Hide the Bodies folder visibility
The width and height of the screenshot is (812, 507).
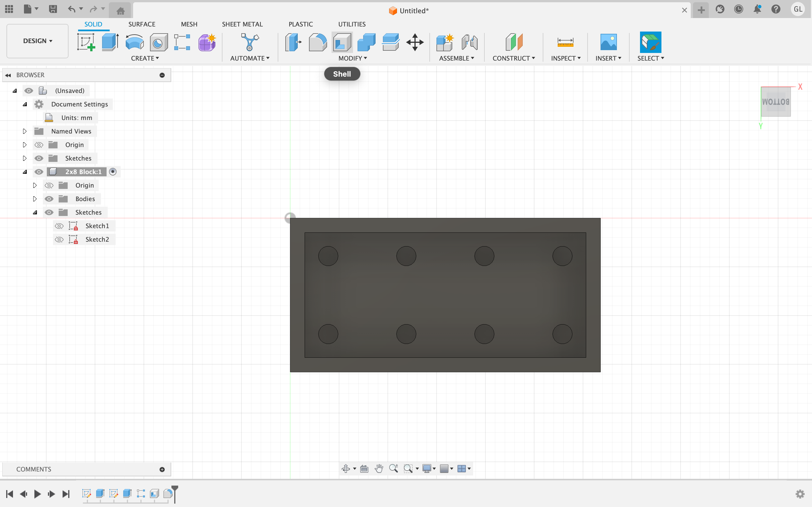click(49, 199)
